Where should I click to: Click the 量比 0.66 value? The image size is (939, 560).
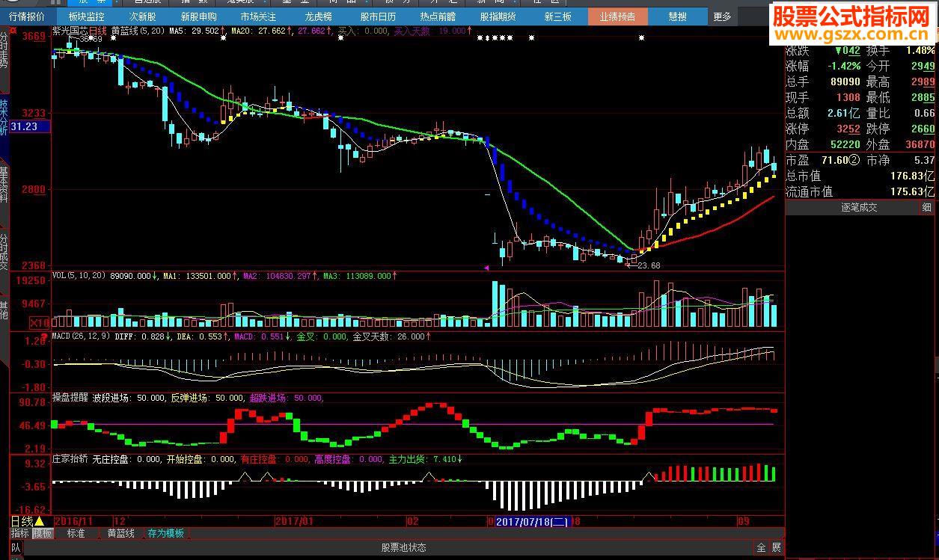(x=924, y=113)
